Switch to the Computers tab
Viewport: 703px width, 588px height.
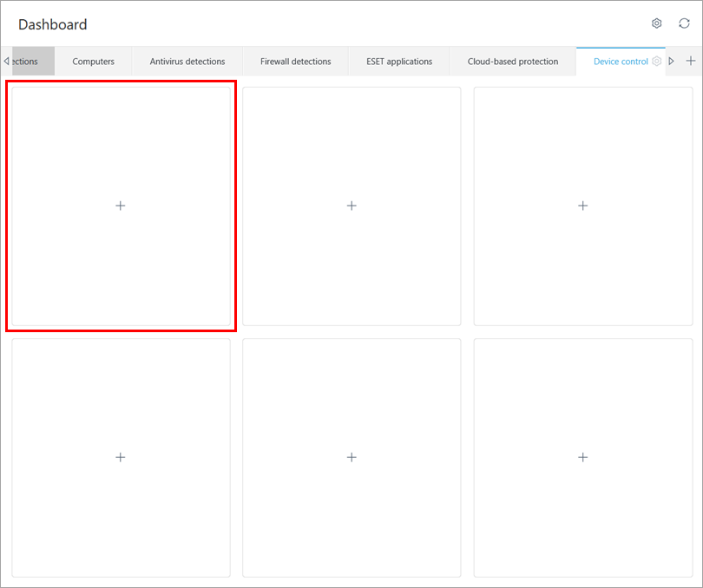(x=93, y=62)
